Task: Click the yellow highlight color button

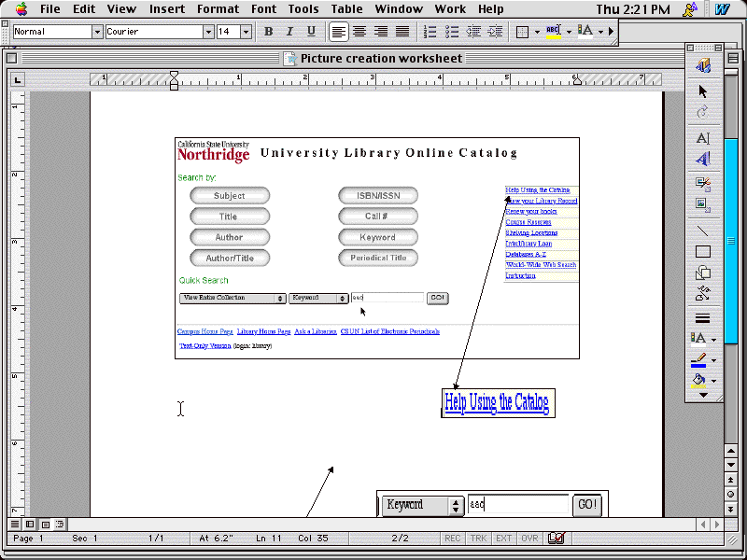Action: click(553, 32)
